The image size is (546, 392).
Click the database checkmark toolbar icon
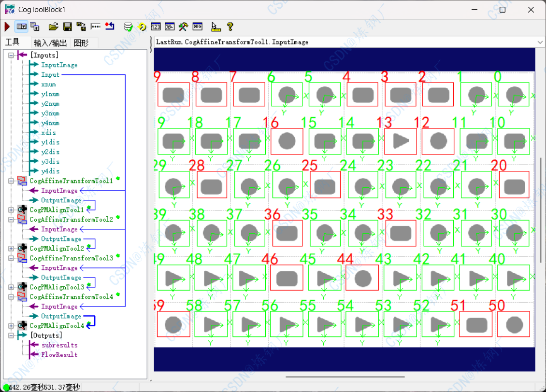pos(128,27)
